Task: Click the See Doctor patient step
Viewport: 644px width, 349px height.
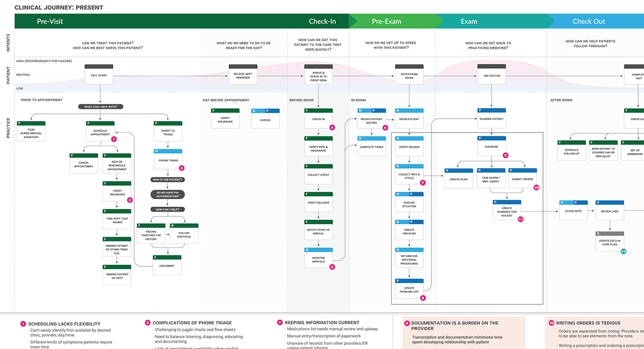Action: (x=492, y=75)
